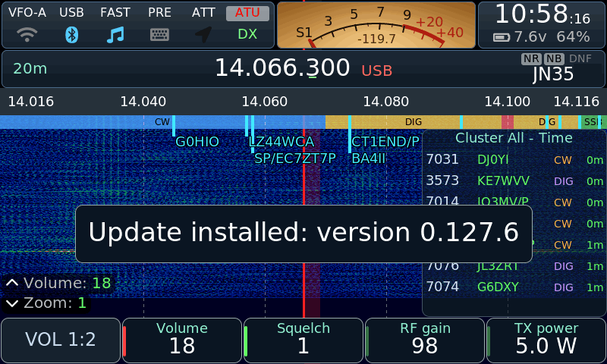Tap the CW segment of the band plan
Viewport: 607px width, 364px height.
162,122
